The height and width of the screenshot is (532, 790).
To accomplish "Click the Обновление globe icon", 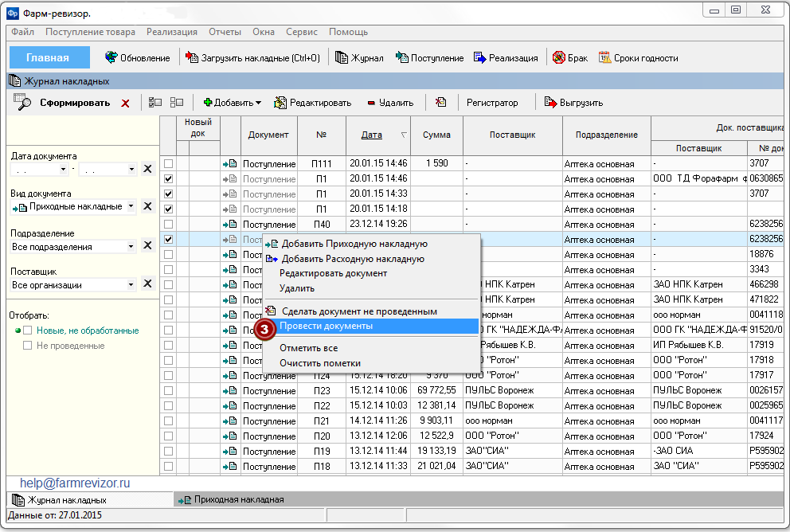I will click(x=111, y=57).
